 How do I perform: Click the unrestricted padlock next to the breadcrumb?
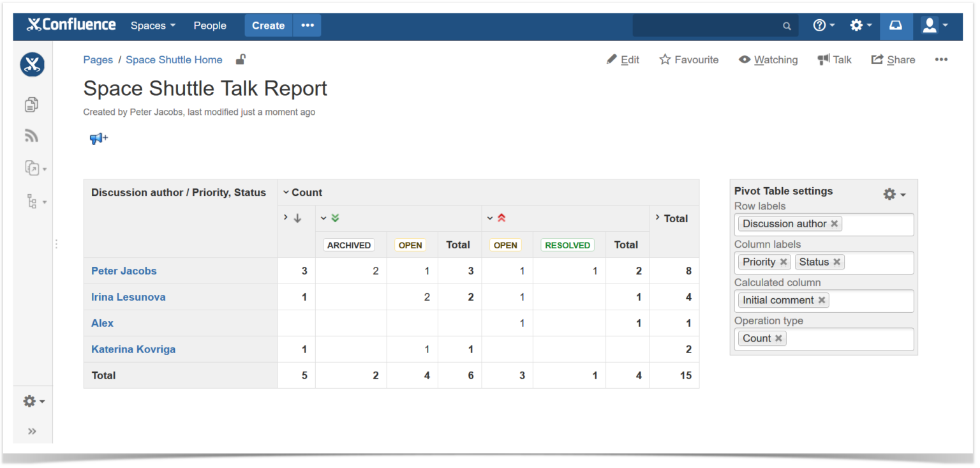pos(240,59)
